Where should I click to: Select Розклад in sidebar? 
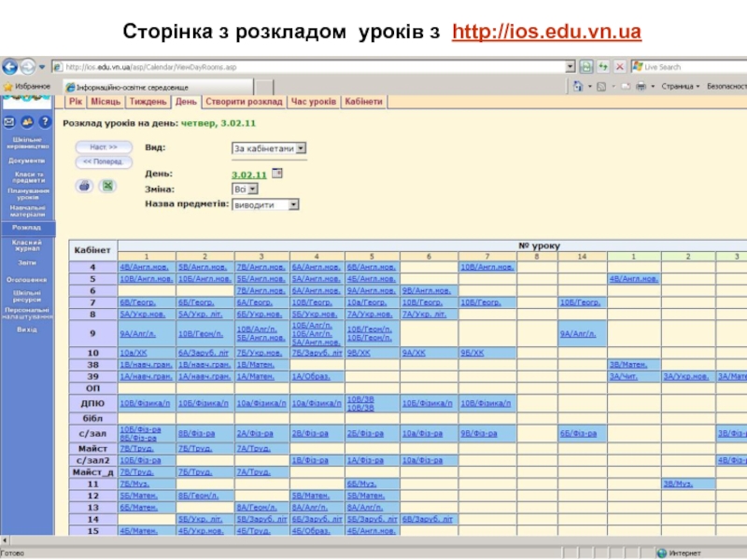(x=27, y=228)
